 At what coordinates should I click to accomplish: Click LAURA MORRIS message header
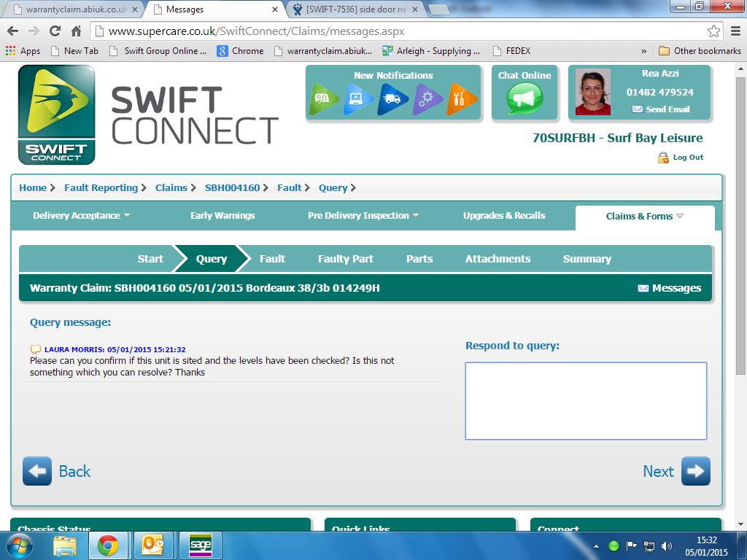coord(115,349)
